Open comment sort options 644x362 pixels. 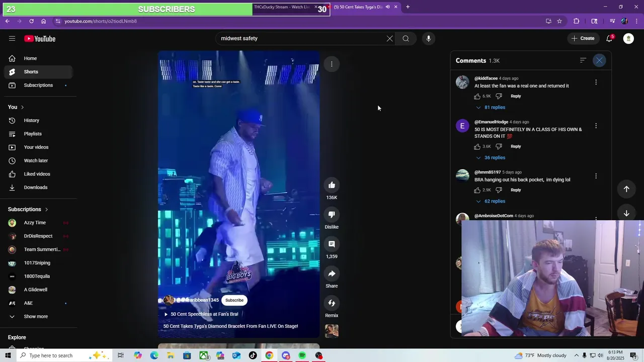click(x=583, y=60)
